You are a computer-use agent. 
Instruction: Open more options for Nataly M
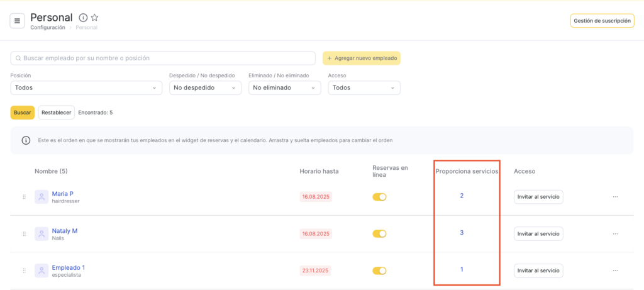coord(614,234)
